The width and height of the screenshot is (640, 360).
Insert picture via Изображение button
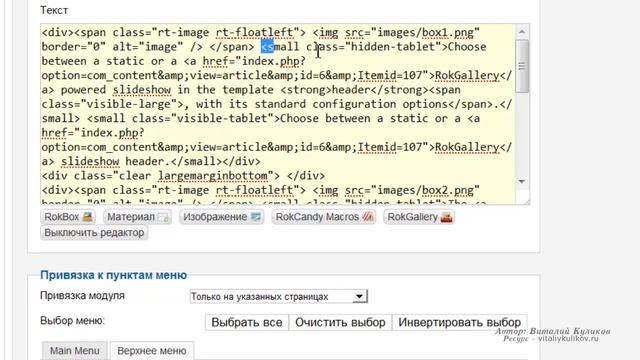(222, 217)
